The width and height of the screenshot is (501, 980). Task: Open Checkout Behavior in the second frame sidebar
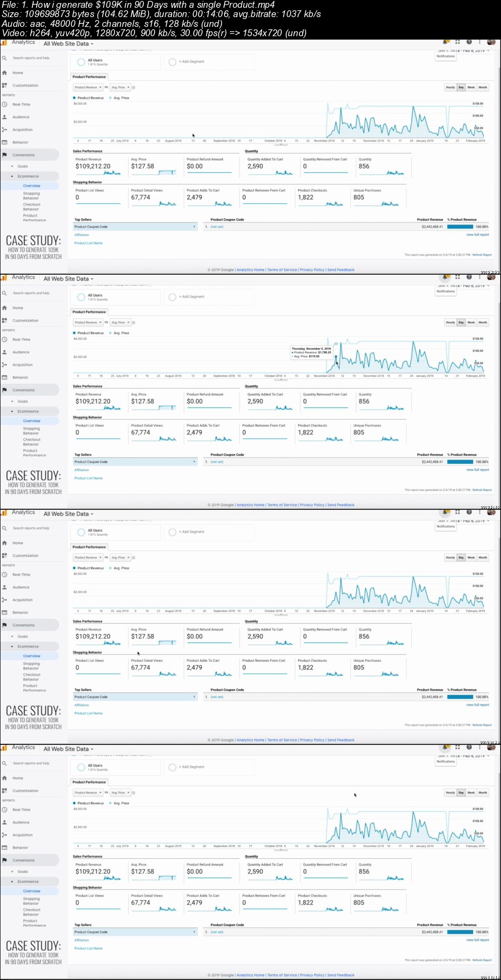31,442
